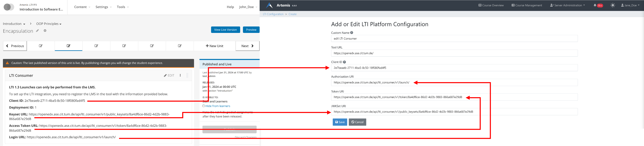Open the Content menu in Studio
This screenshot has height=146, width=644.
point(80,7)
